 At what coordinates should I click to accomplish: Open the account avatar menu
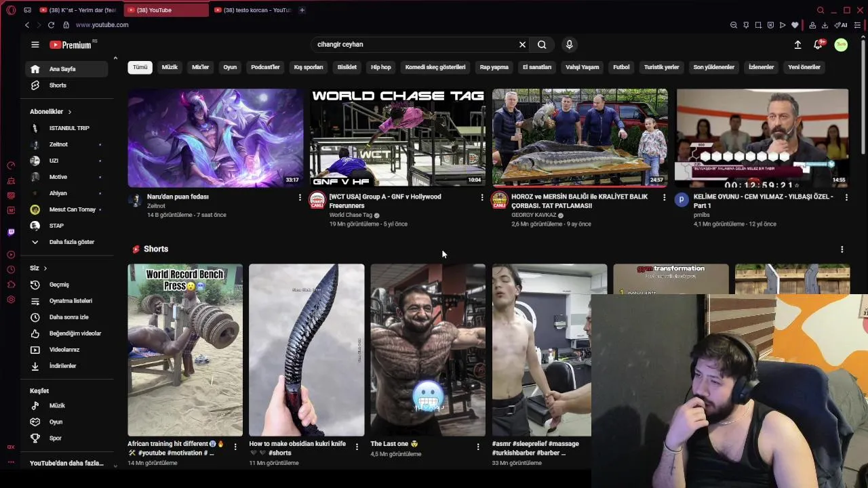(x=841, y=45)
